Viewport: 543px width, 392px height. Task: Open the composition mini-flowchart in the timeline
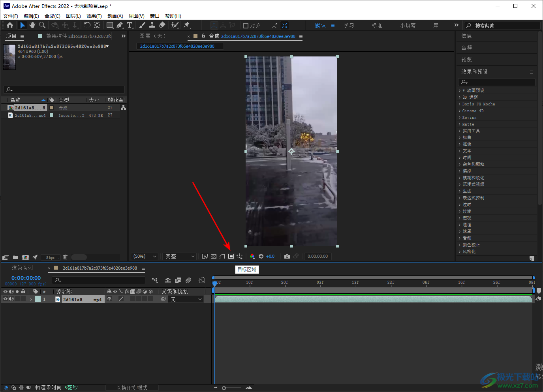154,280
